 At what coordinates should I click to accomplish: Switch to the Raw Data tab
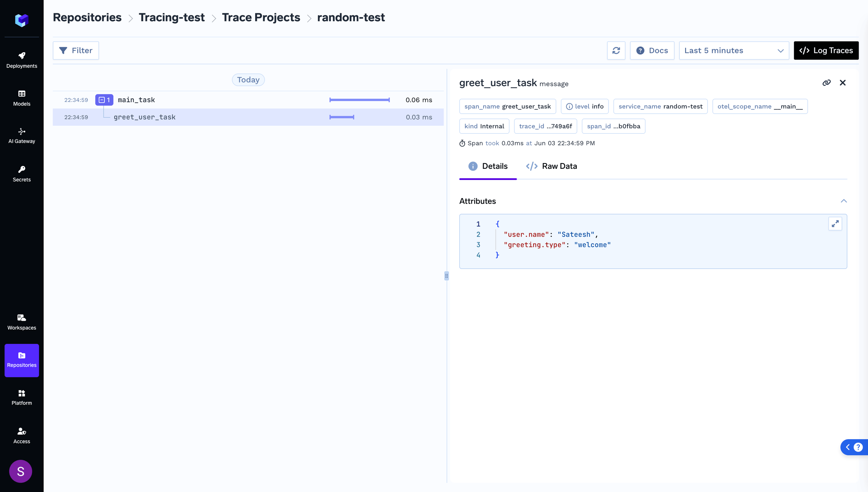coord(551,166)
